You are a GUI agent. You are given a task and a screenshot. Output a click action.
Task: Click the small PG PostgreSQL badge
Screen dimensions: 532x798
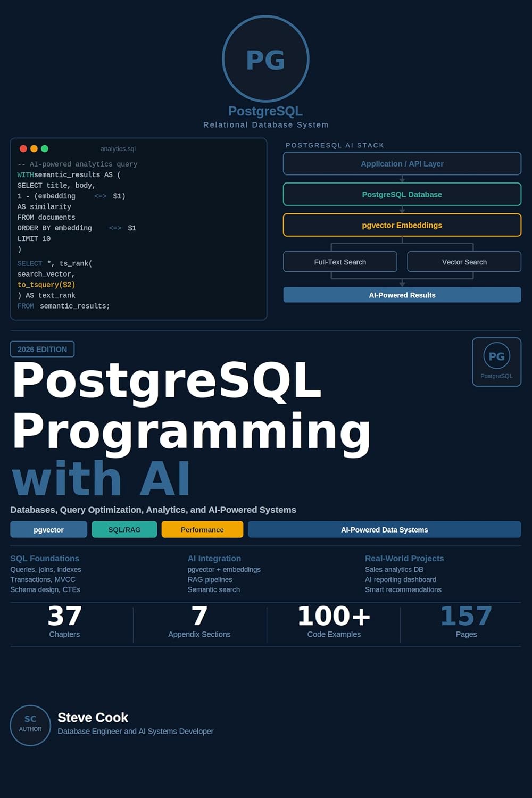point(496,362)
